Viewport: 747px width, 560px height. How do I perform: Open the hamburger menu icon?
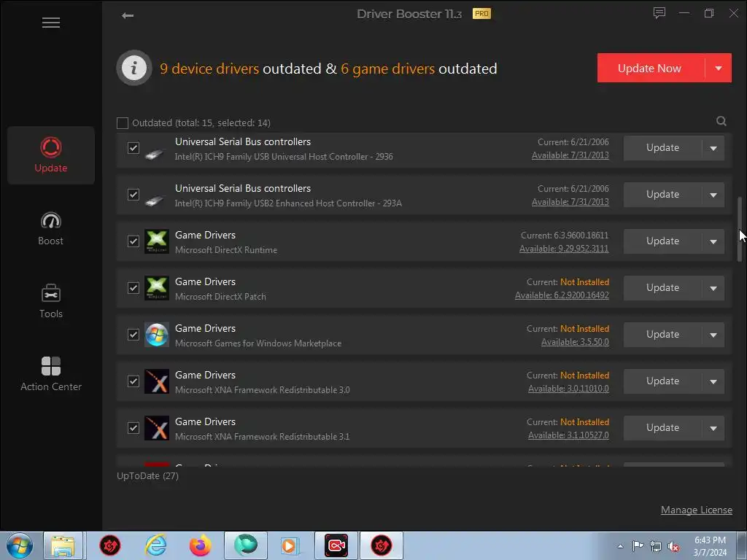pos(51,23)
